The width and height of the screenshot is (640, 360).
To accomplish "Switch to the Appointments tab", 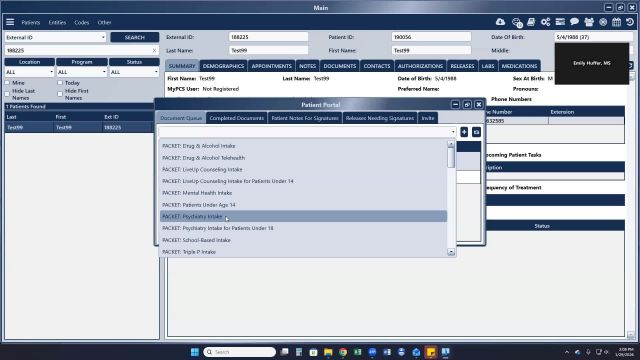I will [x=271, y=66].
